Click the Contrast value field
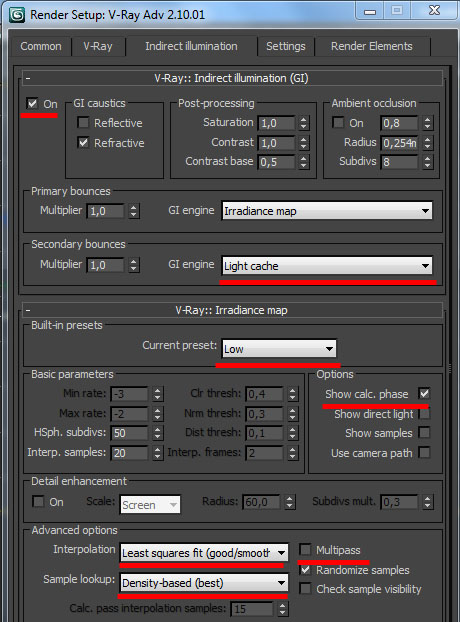Image resolution: width=460 pixels, height=622 pixels. [x=276, y=143]
